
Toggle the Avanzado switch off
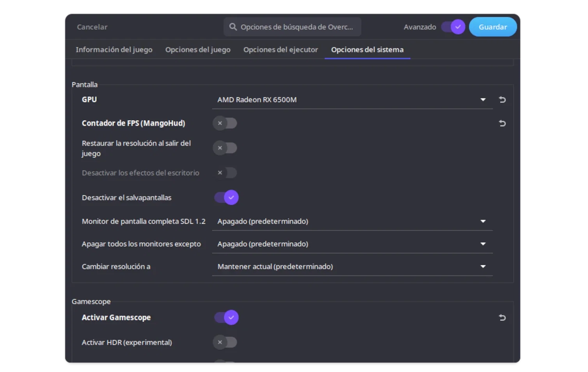[x=453, y=27]
